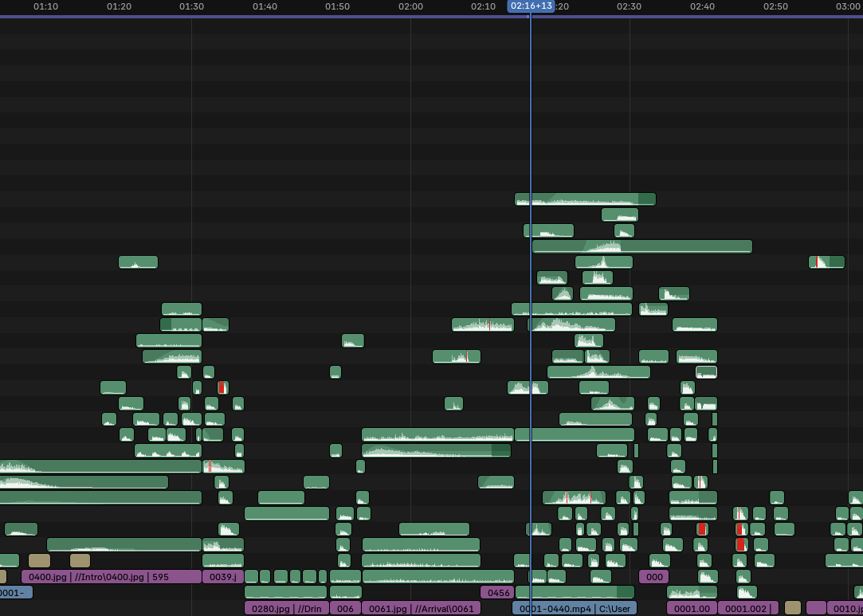Click the playhead frame indicator 02:16+13
Screen dimensions: 863x616
click(x=531, y=6)
